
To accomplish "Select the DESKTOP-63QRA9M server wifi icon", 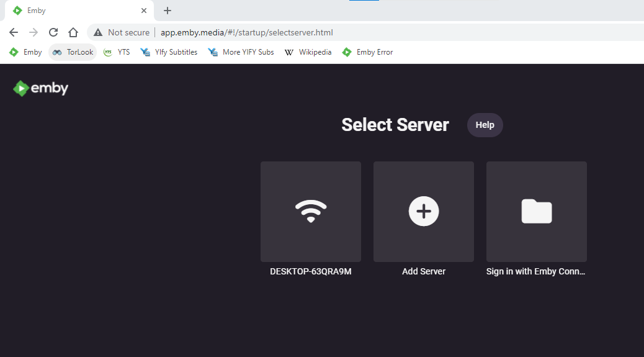I will 311,212.
